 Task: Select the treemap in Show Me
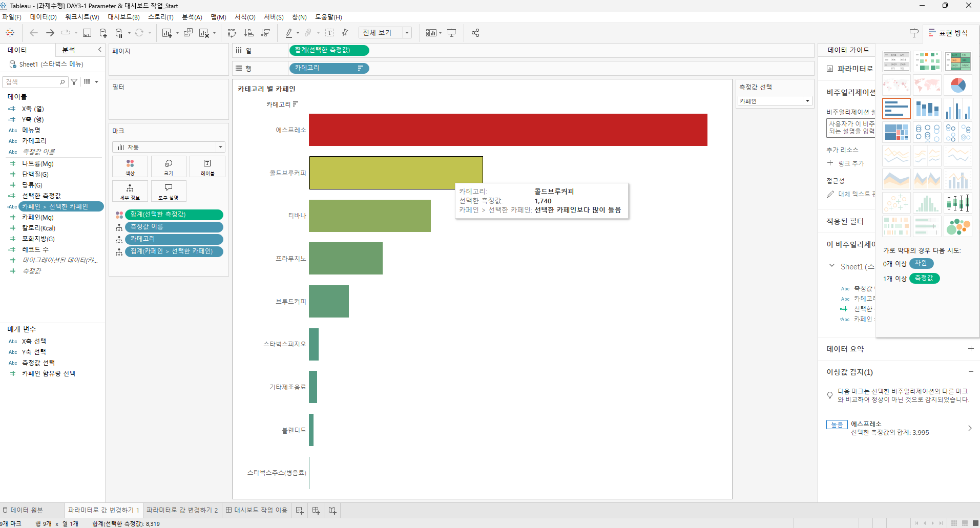[x=896, y=132]
